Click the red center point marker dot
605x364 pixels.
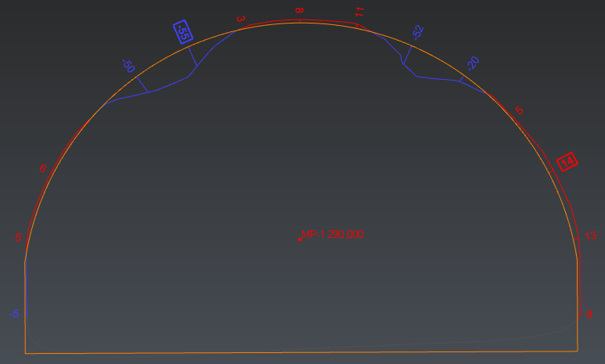[x=299, y=240]
